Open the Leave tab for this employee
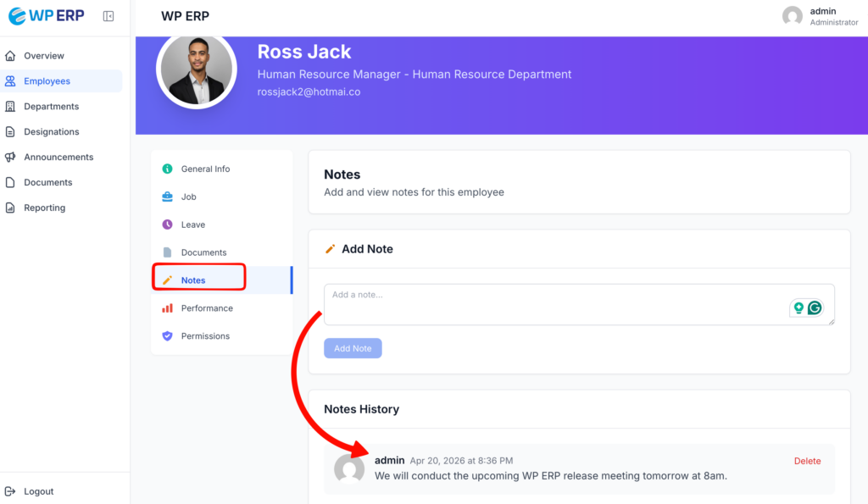The width and height of the screenshot is (868, 504). (x=192, y=224)
